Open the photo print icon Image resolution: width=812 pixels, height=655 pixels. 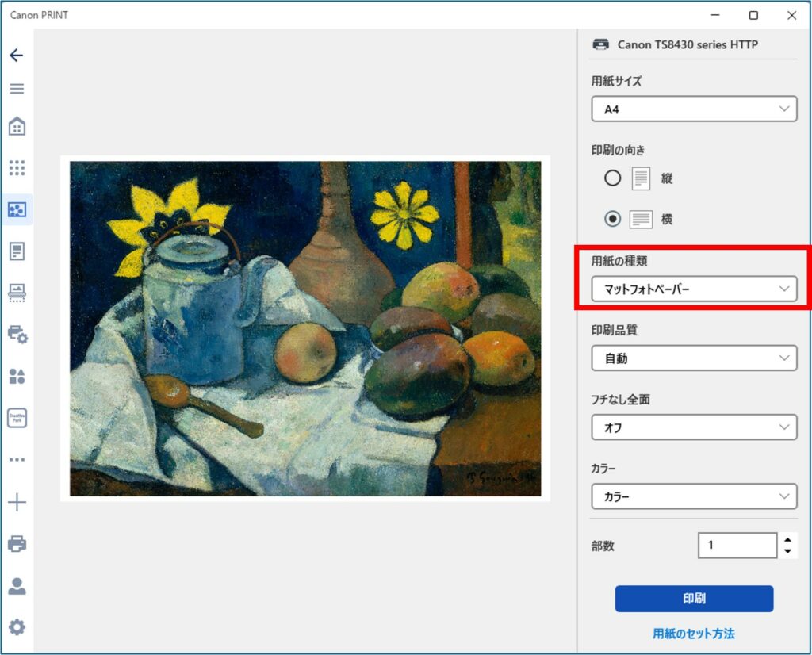pos(17,209)
